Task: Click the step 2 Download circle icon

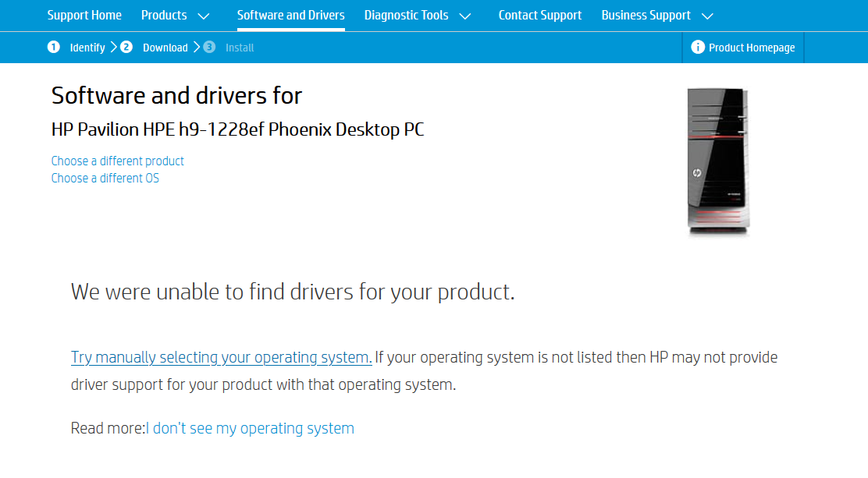Action: pos(126,48)
